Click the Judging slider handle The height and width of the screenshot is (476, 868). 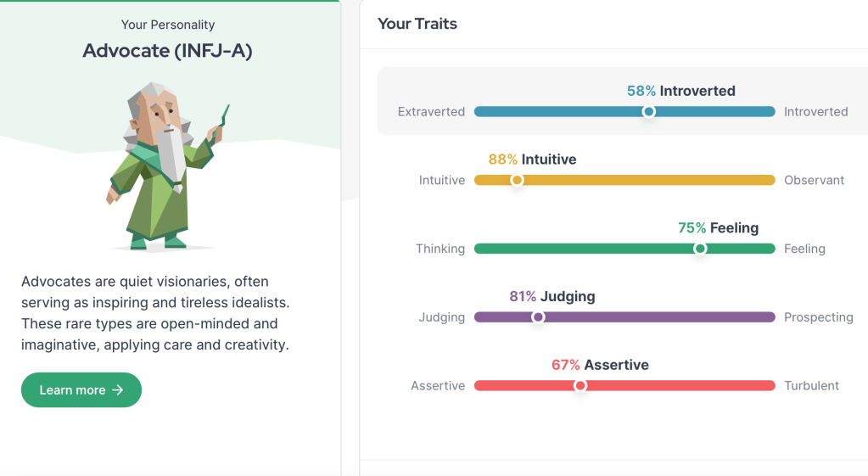click(538, 317)
